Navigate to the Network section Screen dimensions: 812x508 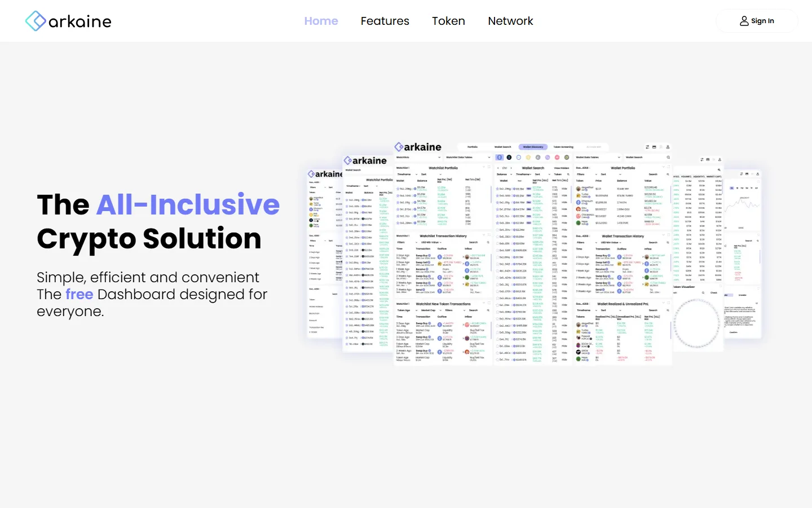click(x=510, y=21)
